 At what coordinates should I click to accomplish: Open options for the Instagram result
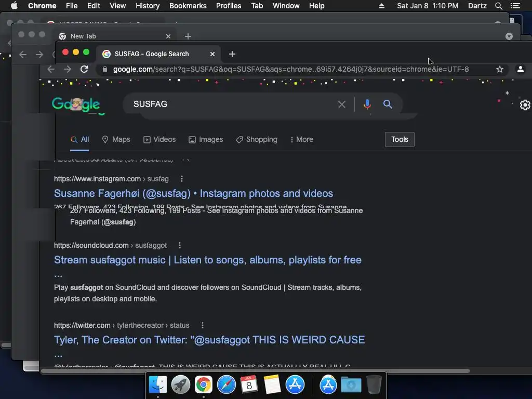[x=182, y=179]
